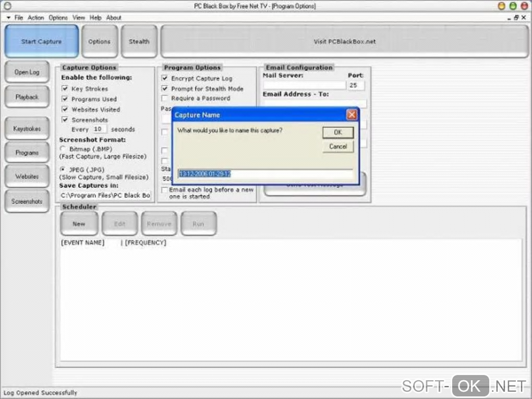
Task: Click the inner window restore icon
Action: (516, 18)
